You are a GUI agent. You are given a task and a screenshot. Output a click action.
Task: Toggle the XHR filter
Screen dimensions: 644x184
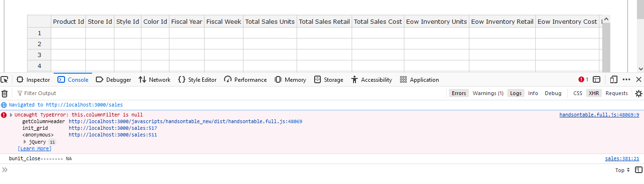(594, 93)
